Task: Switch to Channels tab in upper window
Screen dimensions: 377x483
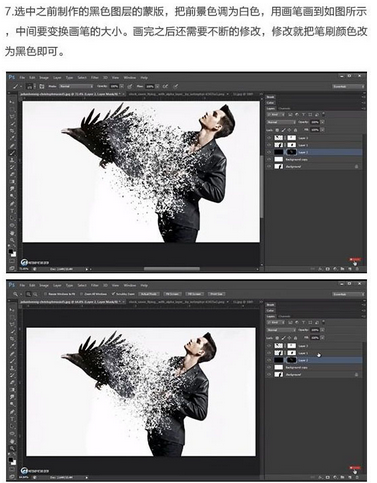Action: (x=284, y=108)
